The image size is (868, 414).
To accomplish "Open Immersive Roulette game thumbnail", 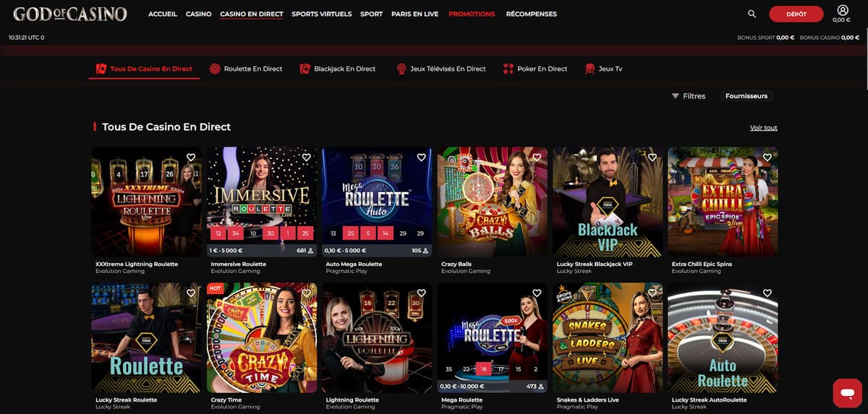I will (262, 202).
